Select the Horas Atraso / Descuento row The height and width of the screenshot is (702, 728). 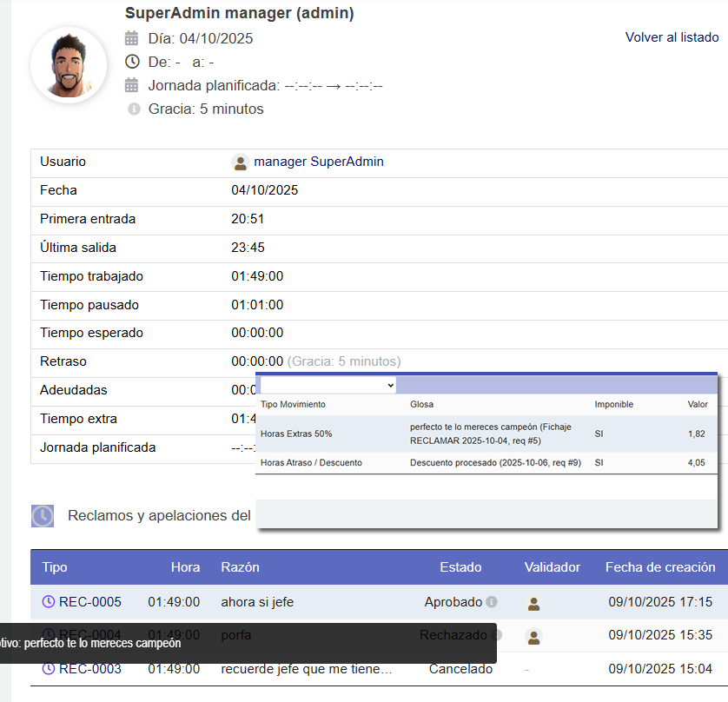[x=486, y=463]
